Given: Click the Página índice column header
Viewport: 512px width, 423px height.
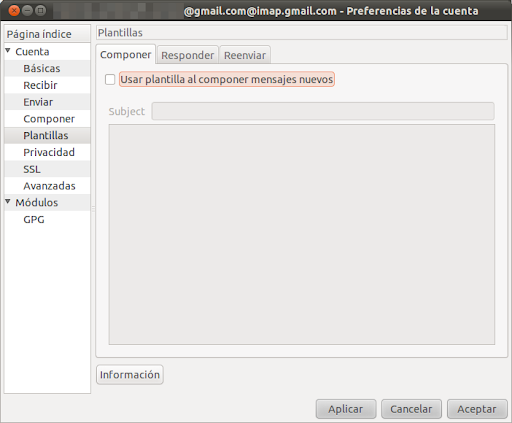Looking at the screenshot, I should (47, 34).
